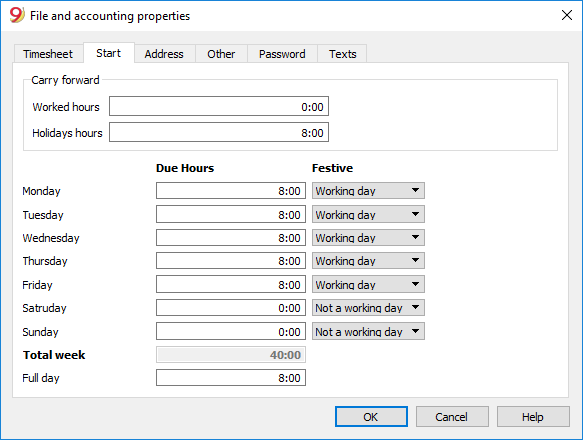Focus the Full day hours field

(231, 378)
